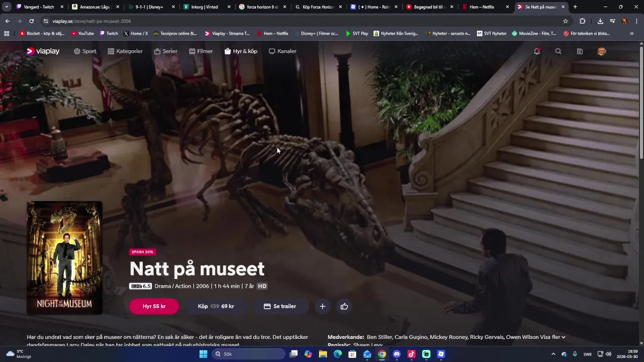Open the TikTok taskbar icon
The height and width of the screenshot is (362, 644).
(x=411, y=354)
